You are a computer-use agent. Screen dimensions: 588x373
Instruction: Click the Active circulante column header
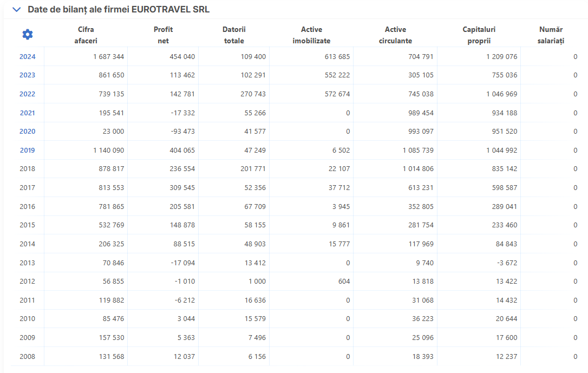tap(395, 35)
